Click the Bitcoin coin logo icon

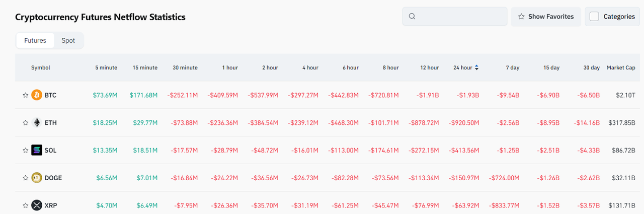coord(37,95)
